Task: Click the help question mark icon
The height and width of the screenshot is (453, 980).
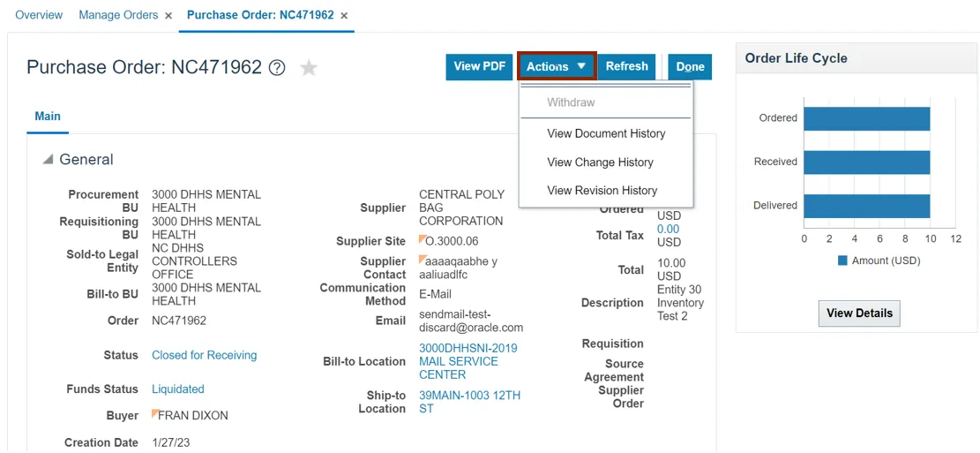Action: (277, 68)
